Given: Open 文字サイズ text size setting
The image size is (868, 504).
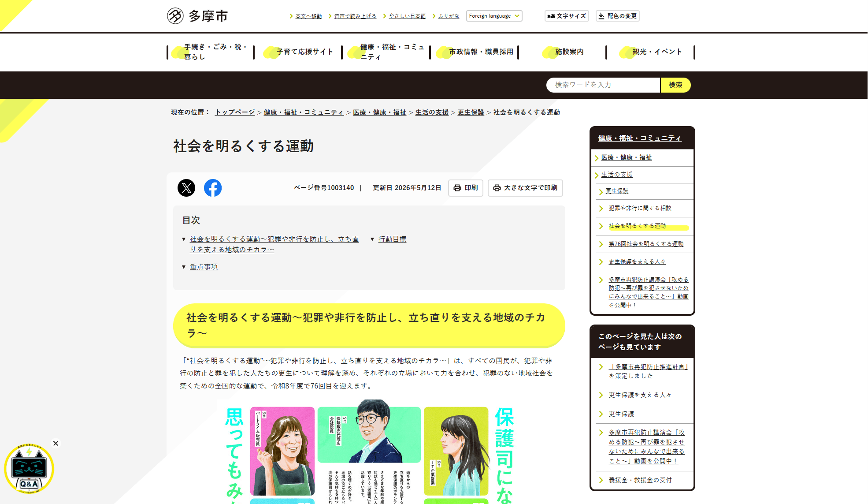Looking at the screenshot, I should (567, 16).
